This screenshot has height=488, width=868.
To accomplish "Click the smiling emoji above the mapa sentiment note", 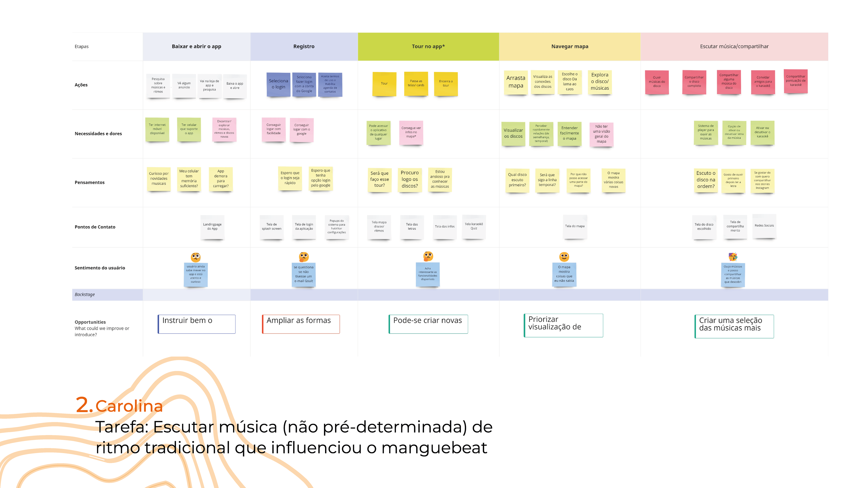I will click(x=564, y=257).
